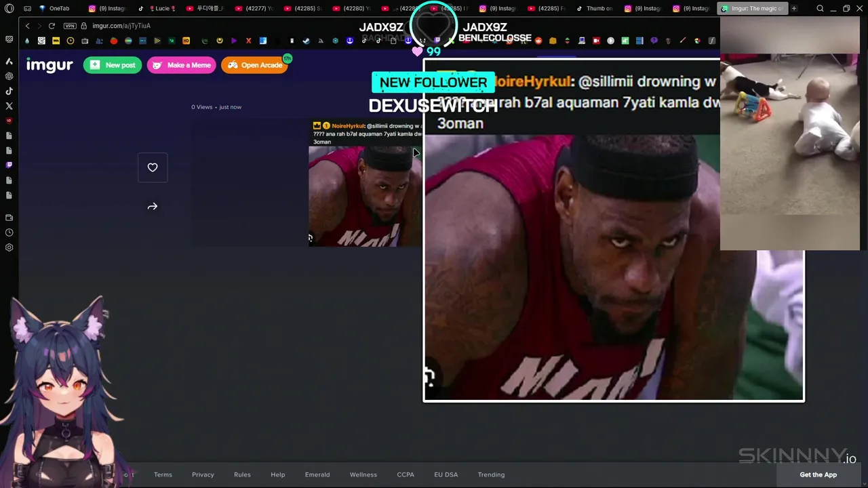Switch to the Lucie TikTok tab

pyautogui.click(x=157, y=8)
